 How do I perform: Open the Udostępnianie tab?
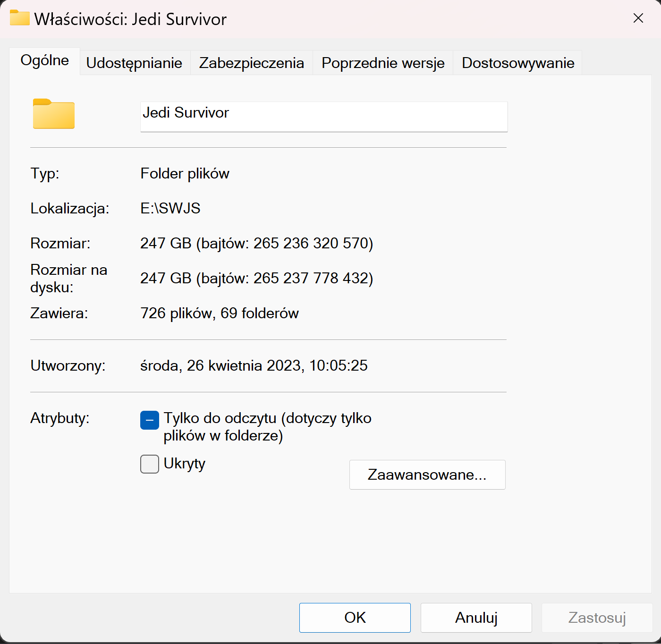click(134, 63)
